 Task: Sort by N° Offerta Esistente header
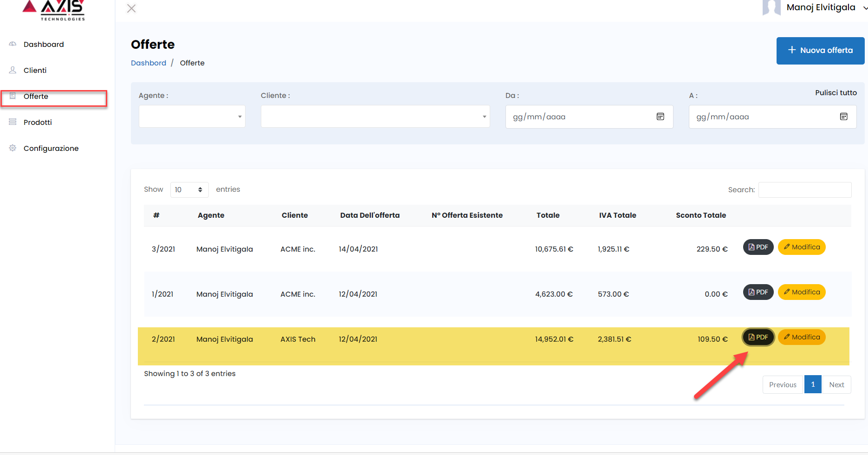tap(467, 215)
